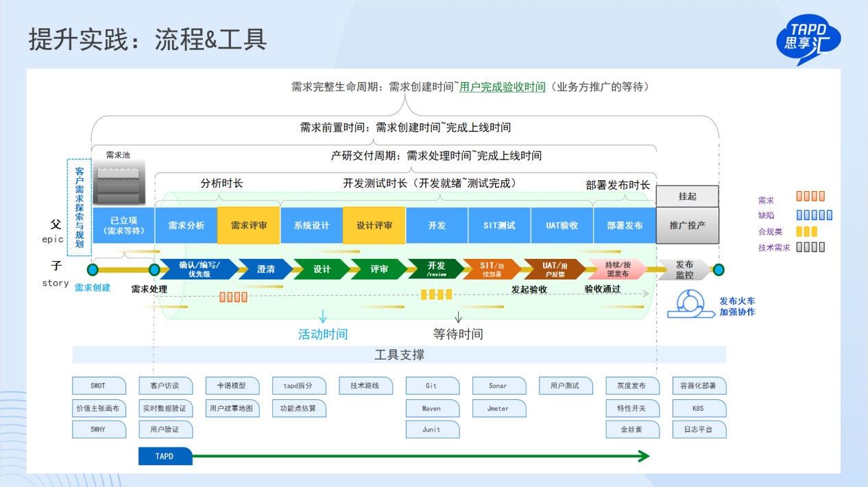Select the 价值主张画布 tool box

99,408
